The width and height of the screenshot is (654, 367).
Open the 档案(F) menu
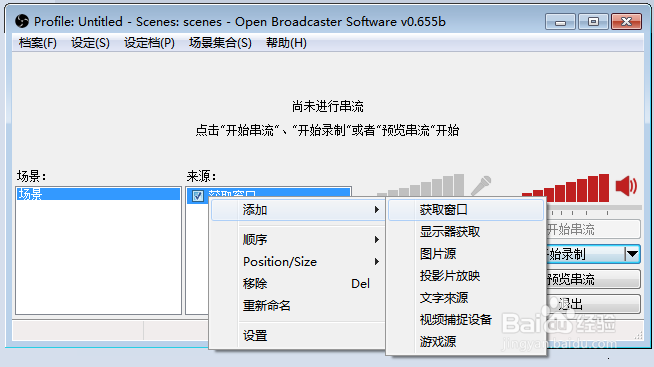[x=38, y=43]
